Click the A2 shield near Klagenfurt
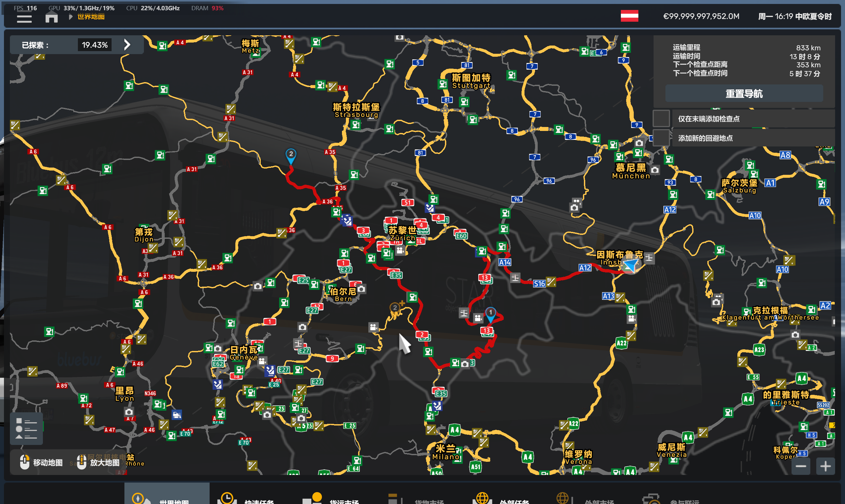 tap(825, 305)
